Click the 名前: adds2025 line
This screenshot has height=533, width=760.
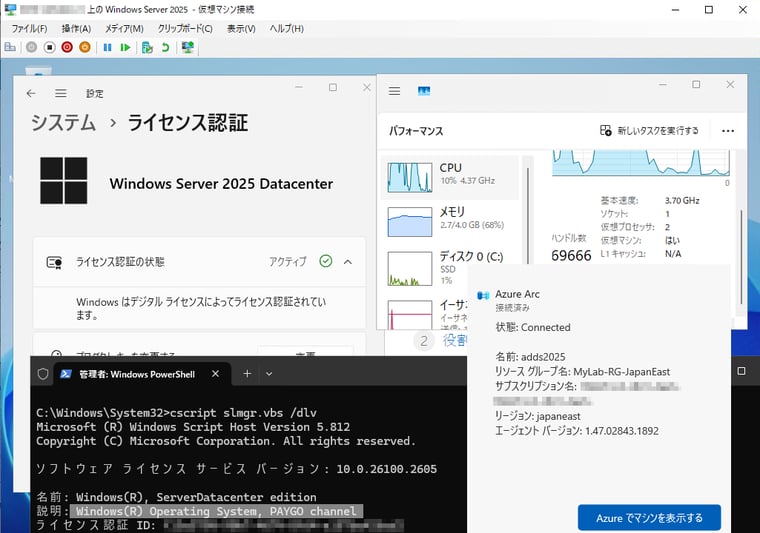530,357
